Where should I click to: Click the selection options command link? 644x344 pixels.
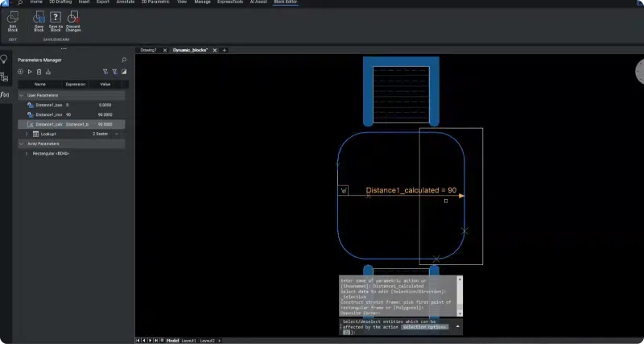pyautogui.click(x=425, y=327)
